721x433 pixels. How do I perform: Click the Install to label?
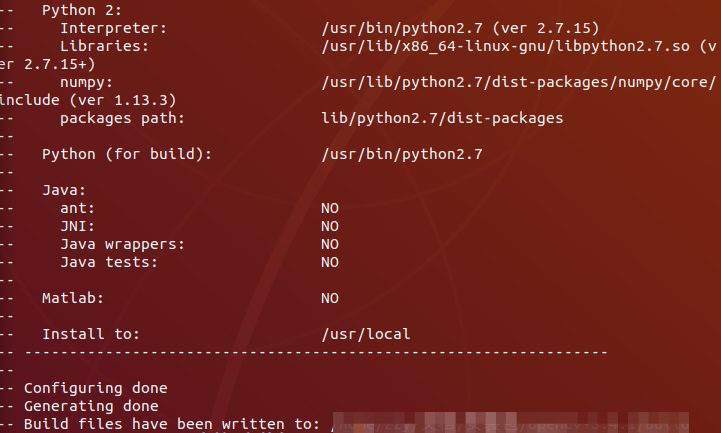tap(91, 334)
